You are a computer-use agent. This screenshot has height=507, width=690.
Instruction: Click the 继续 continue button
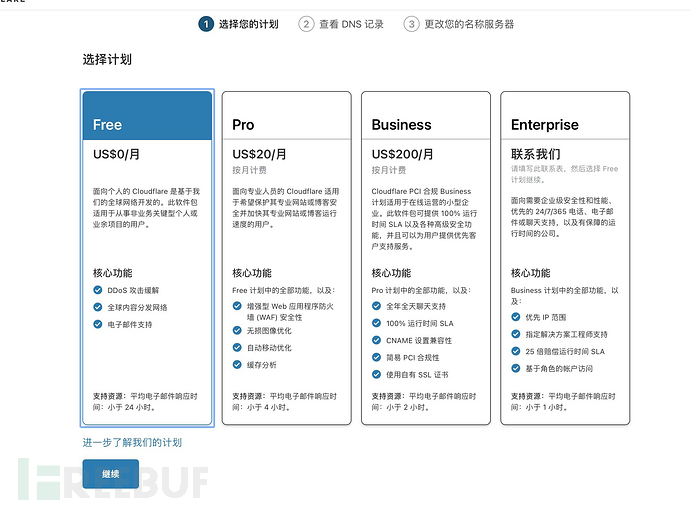[110, 474]
